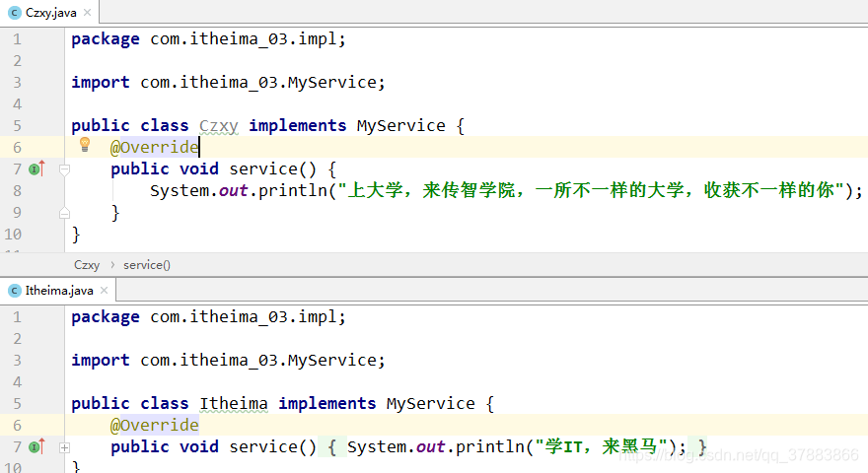The width and height of the screenshot is (868, 473).
Task: Click 'out' in System.out.println in Czxy.java
Action: tap(233, 191)
